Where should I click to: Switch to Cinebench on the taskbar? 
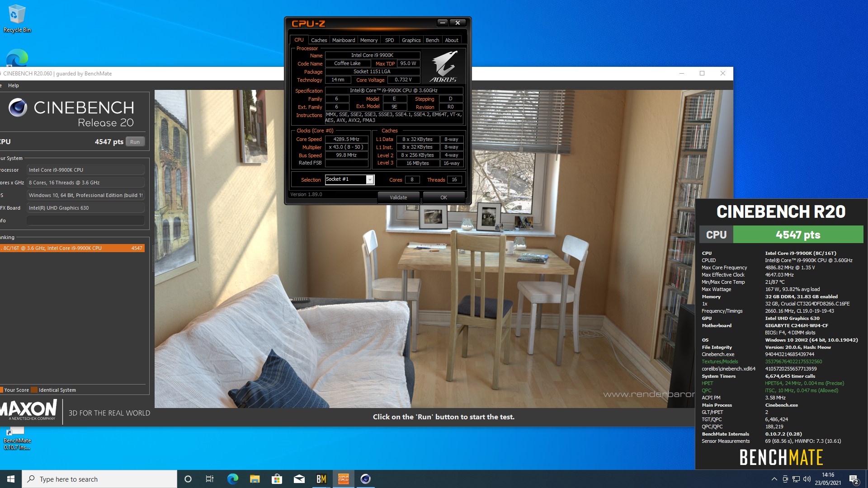(366, 479)
